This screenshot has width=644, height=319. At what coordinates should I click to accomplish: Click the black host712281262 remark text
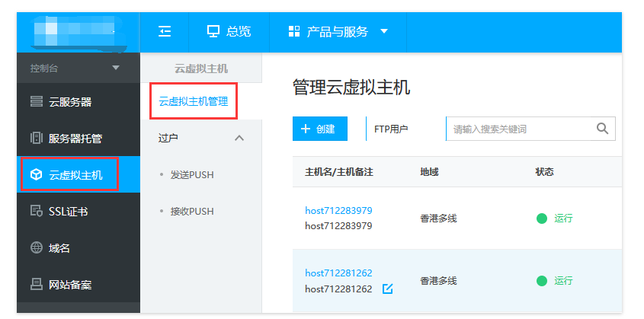tap(338, 289)
